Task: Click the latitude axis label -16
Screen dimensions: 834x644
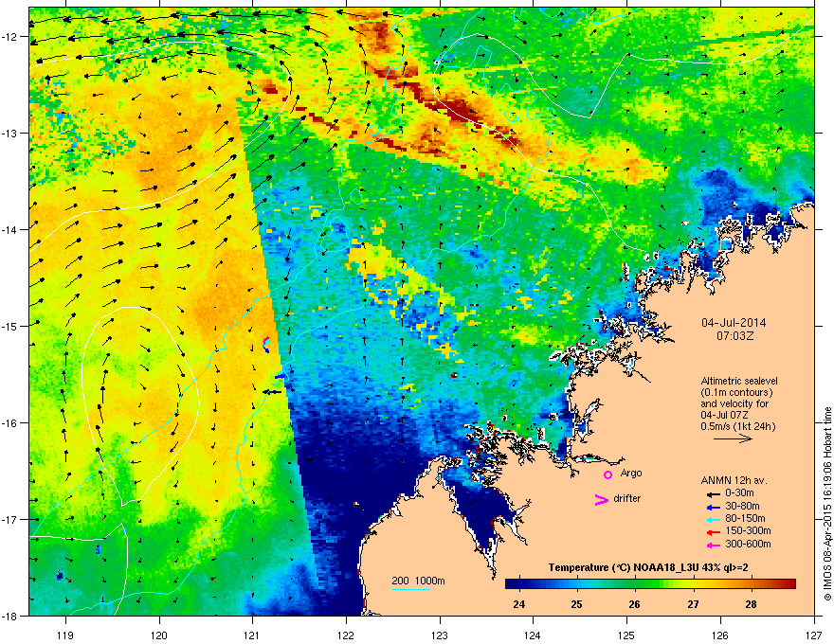Action: click(10, 423)
